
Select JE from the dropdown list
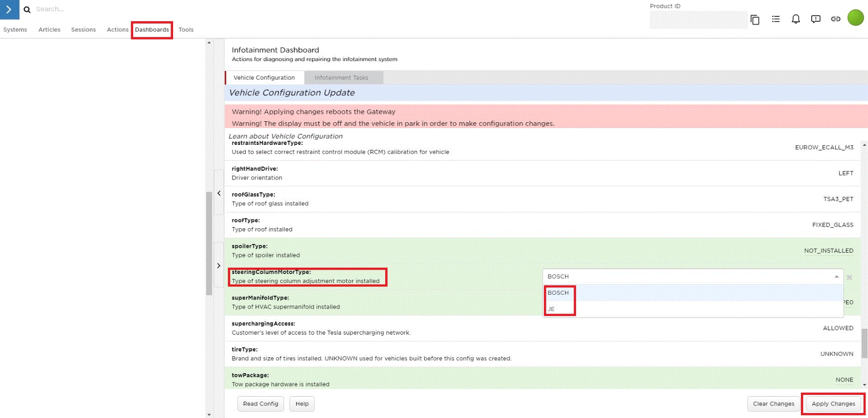551,309
